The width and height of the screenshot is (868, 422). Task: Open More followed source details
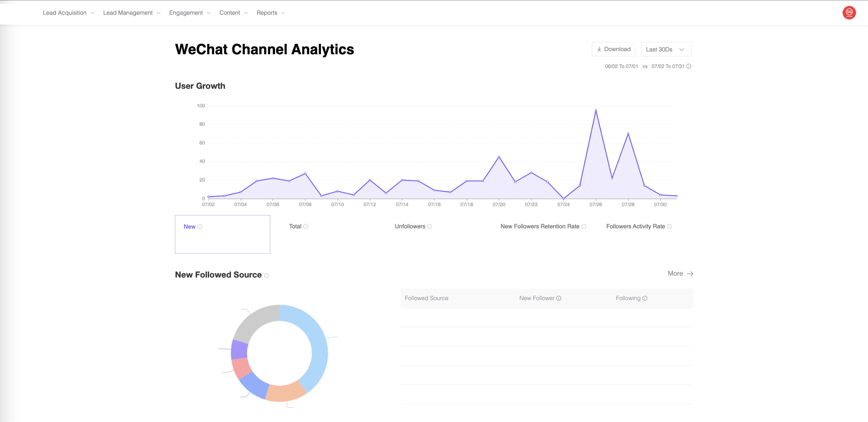(x=680, y=274)
